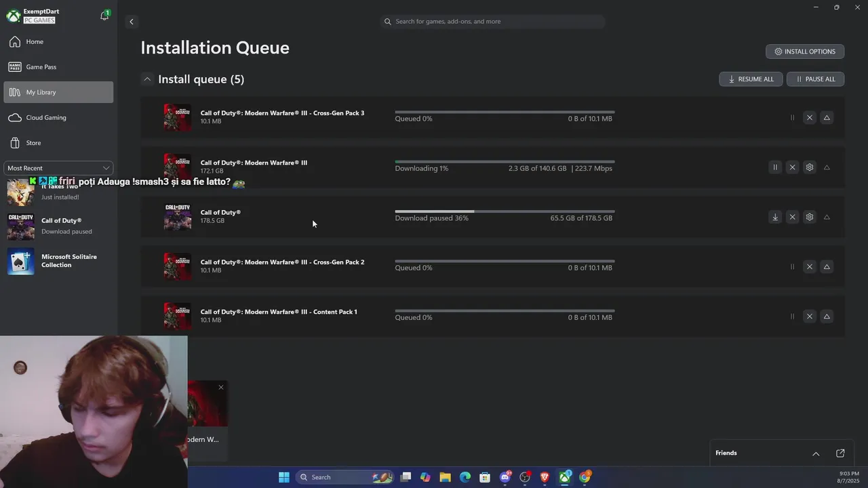Open the taskbar clock and date
Viewport: 868px width, 488px height.
(x=849, y=477)
